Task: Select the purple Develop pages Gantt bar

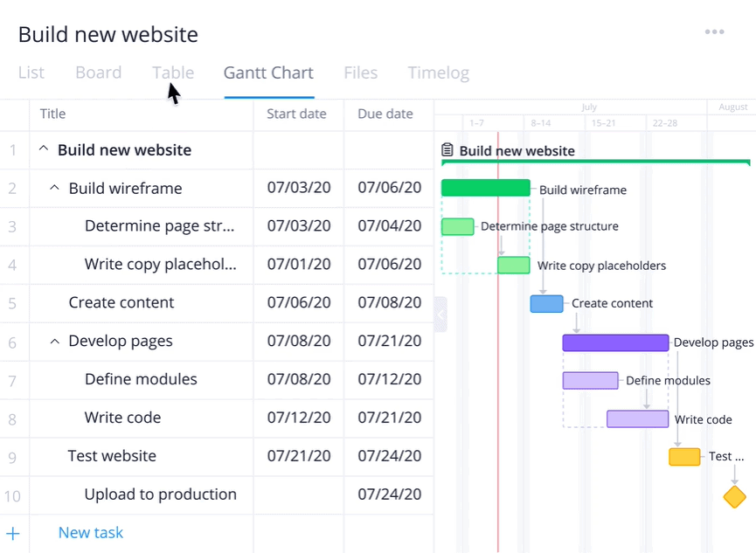Action: point(615,342)
